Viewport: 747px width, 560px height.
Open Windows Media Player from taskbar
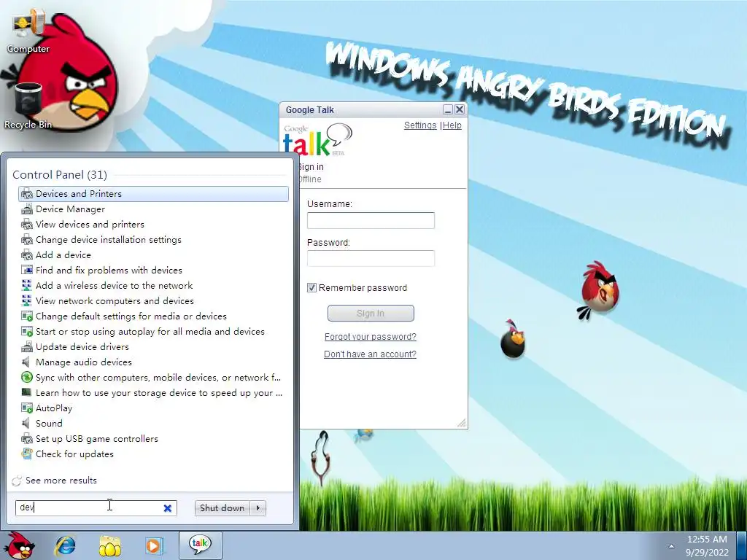[154, 545]
